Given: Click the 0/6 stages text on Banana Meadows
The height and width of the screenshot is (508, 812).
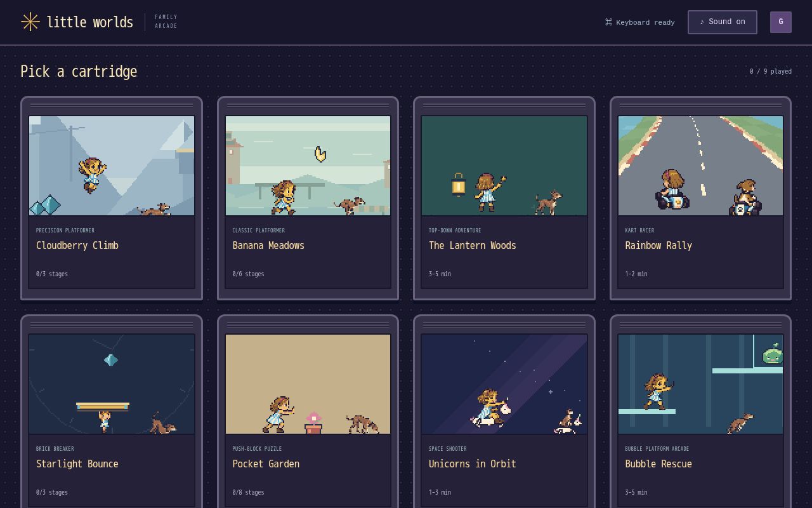Looking at the screenshot, I should [x=248, y=274].
